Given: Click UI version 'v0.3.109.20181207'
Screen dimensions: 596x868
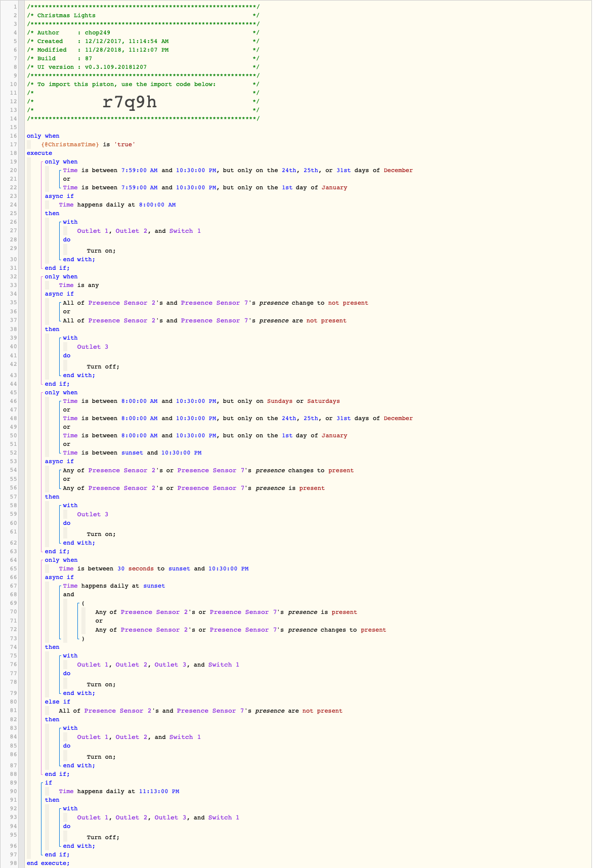Looking at the screenshot, I should [116, 67].
